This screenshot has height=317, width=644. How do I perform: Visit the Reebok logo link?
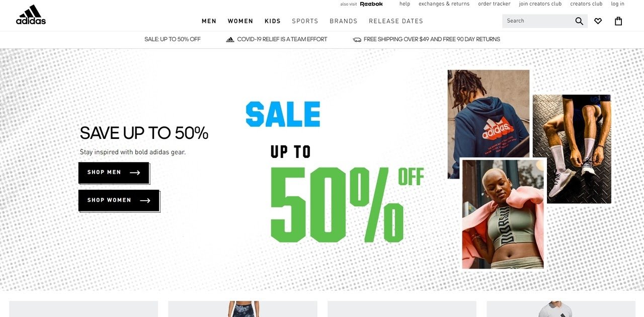(x=371, y=4)
